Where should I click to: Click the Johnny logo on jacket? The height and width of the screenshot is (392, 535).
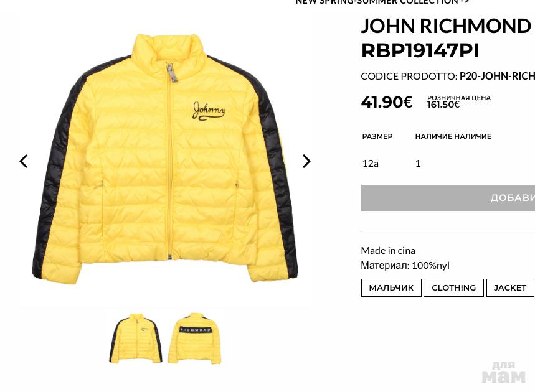pos(209,111)
